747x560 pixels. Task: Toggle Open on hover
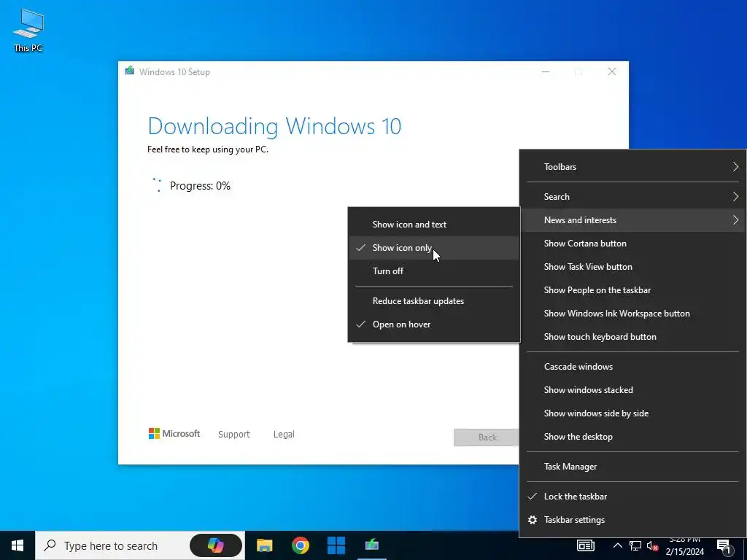(x=433, y=324)
